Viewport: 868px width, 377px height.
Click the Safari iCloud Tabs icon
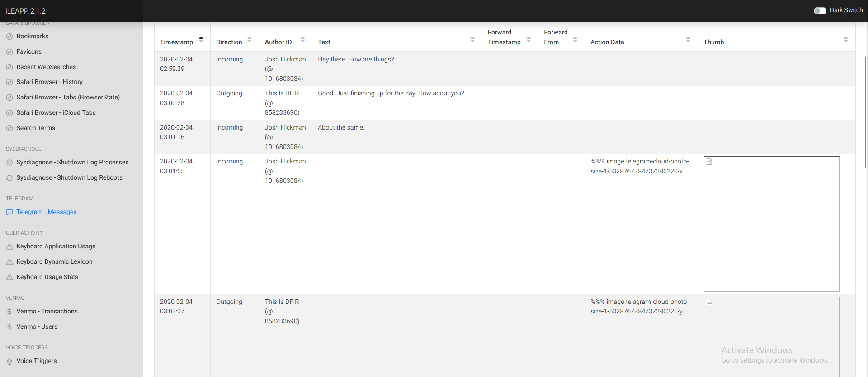point(9,113)
